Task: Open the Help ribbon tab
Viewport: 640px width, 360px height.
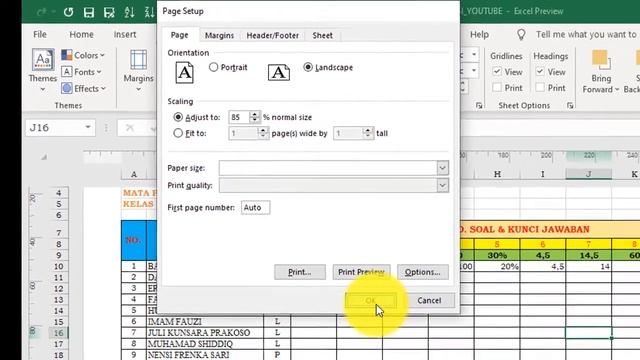Action: (479, 35)
